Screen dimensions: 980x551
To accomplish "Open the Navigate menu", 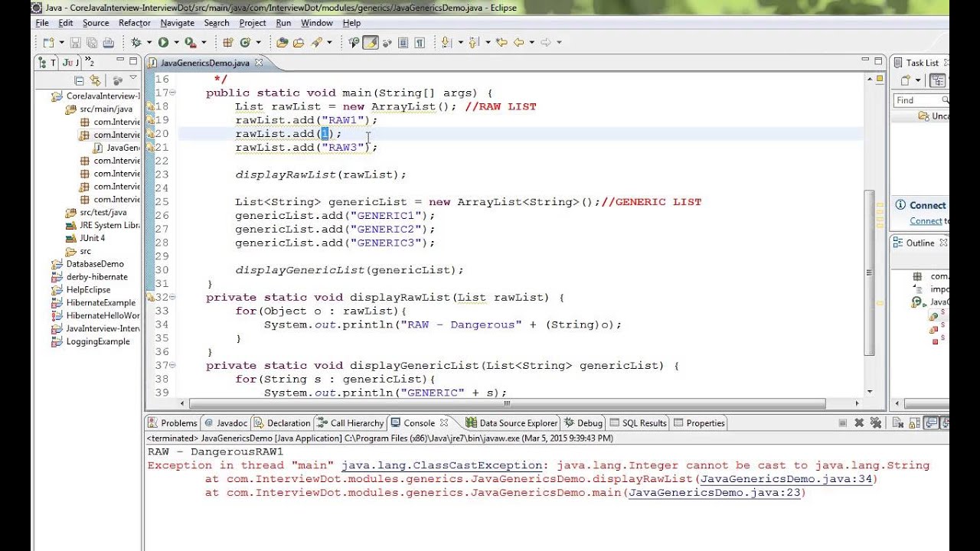I will pos(177,23).
